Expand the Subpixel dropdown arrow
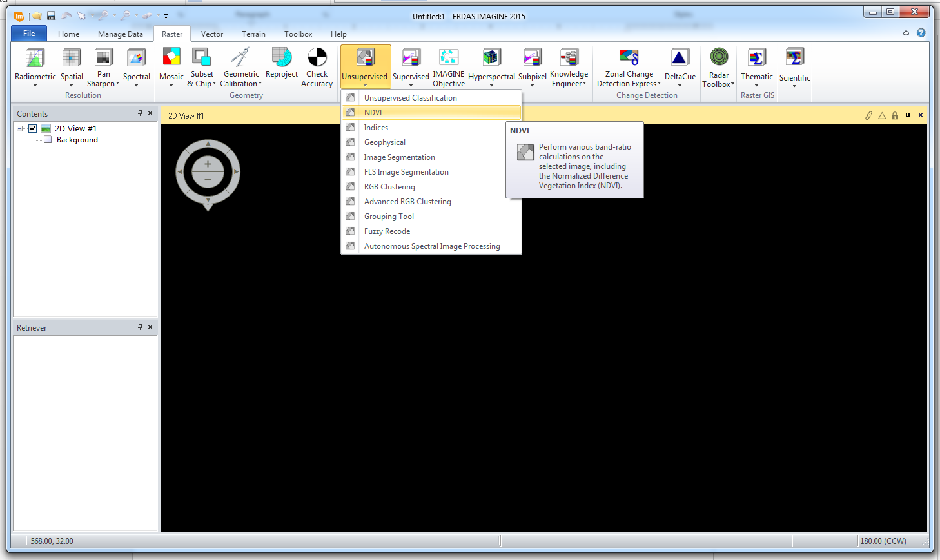940x560 pixels. [x=532, y=85]
